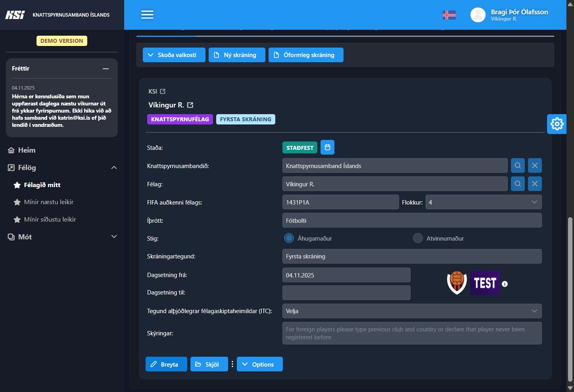Viewport: 574px width, 392px height.
Task: Click the Íþrótt Fótbolti field
Action: tap(412, 220)
